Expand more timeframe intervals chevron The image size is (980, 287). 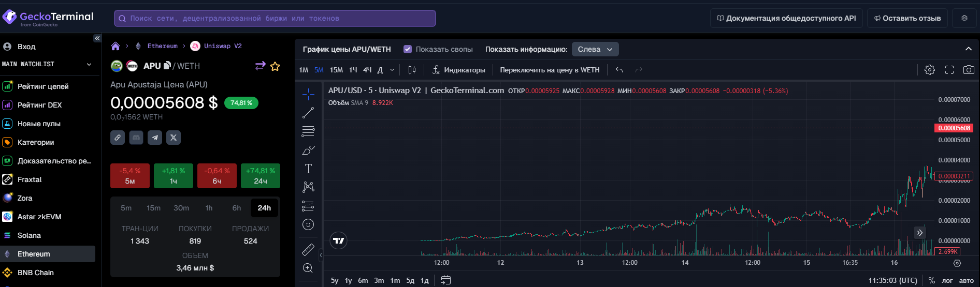pos(392,70)
